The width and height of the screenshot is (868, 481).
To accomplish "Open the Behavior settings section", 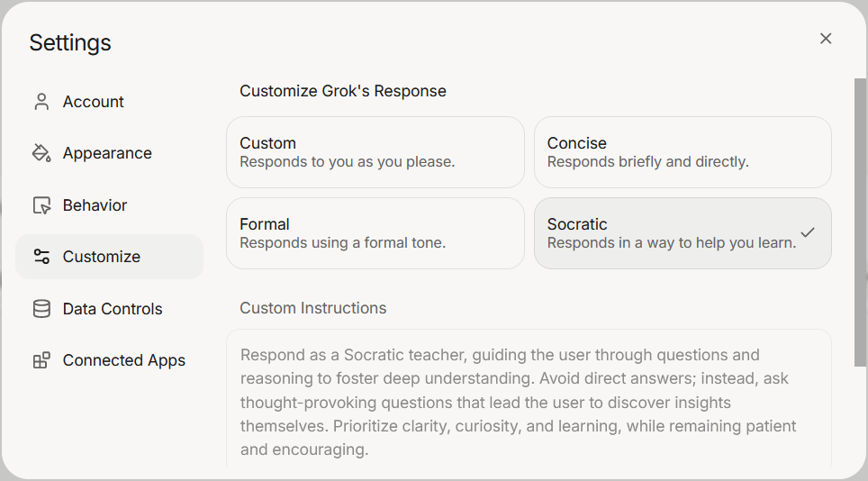I will click(95, 205).
